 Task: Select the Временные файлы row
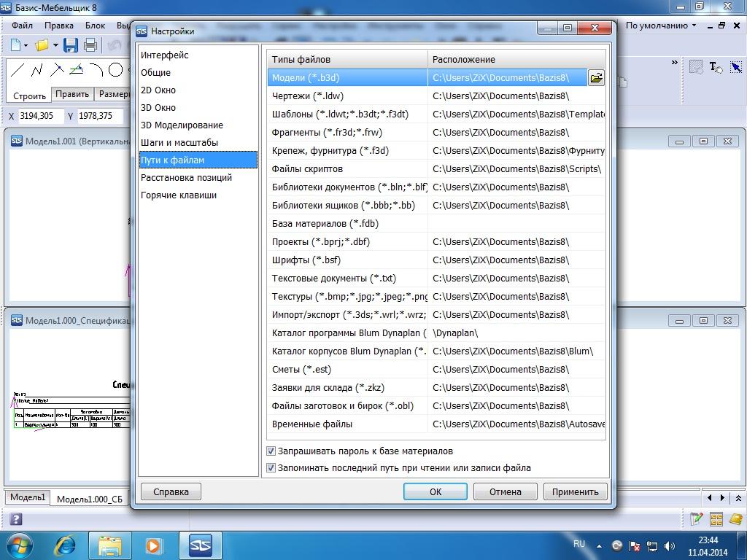coord(436,424)
